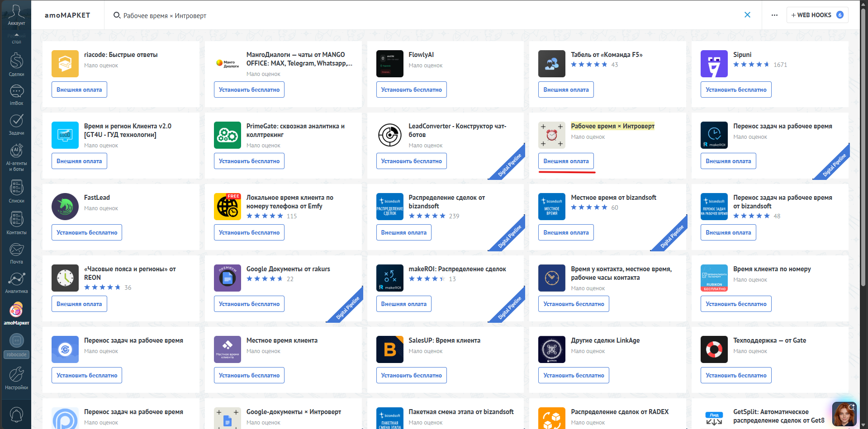
Task: Go to Задачи in the sidebar
Action: (16, 124)
